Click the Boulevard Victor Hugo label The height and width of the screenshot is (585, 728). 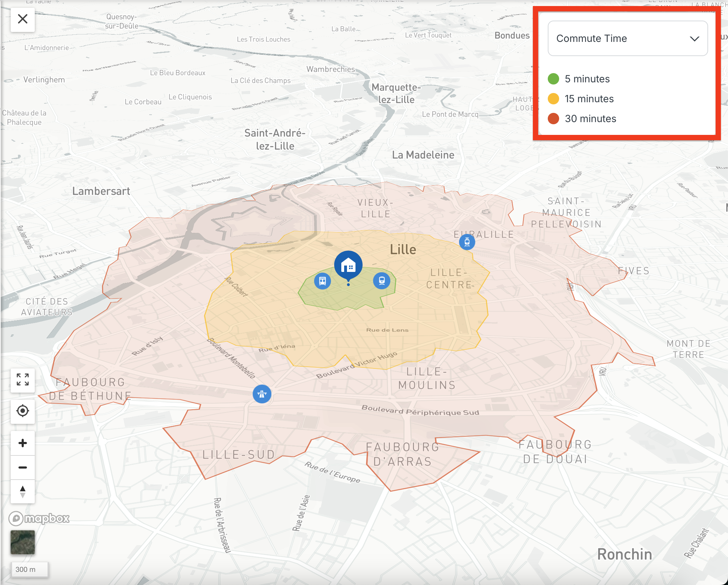pos(357,365)
